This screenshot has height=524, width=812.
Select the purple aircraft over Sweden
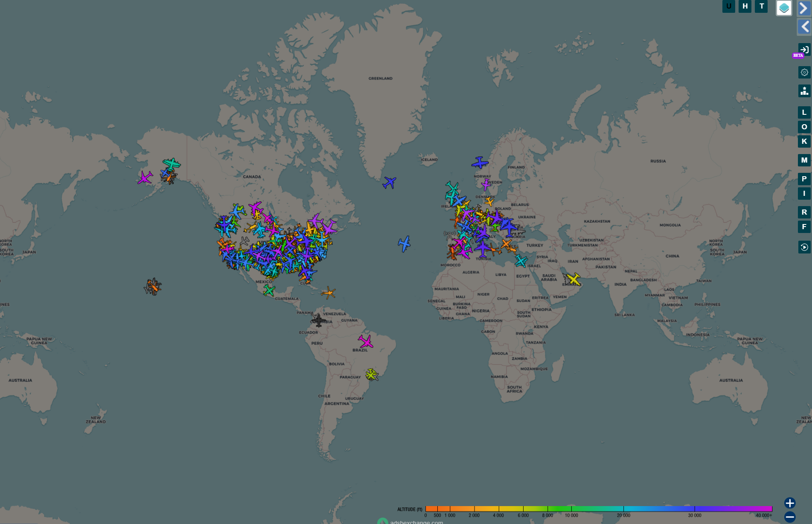486,184
